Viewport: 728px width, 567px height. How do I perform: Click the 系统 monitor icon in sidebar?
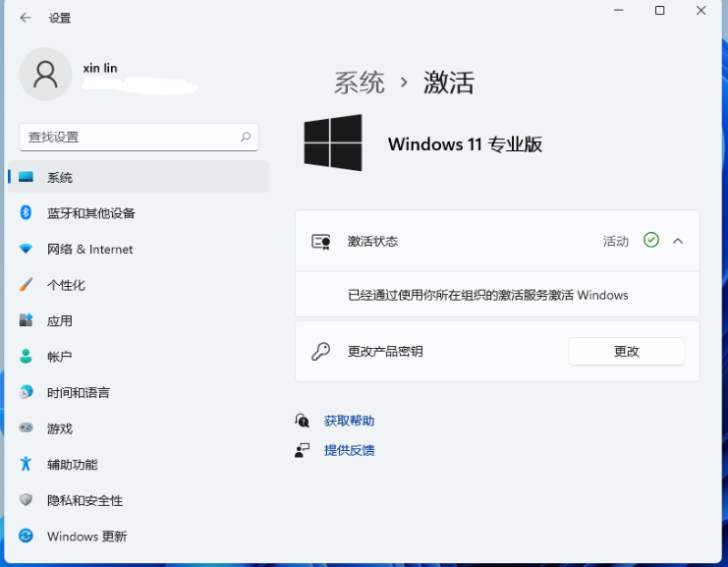26,177
